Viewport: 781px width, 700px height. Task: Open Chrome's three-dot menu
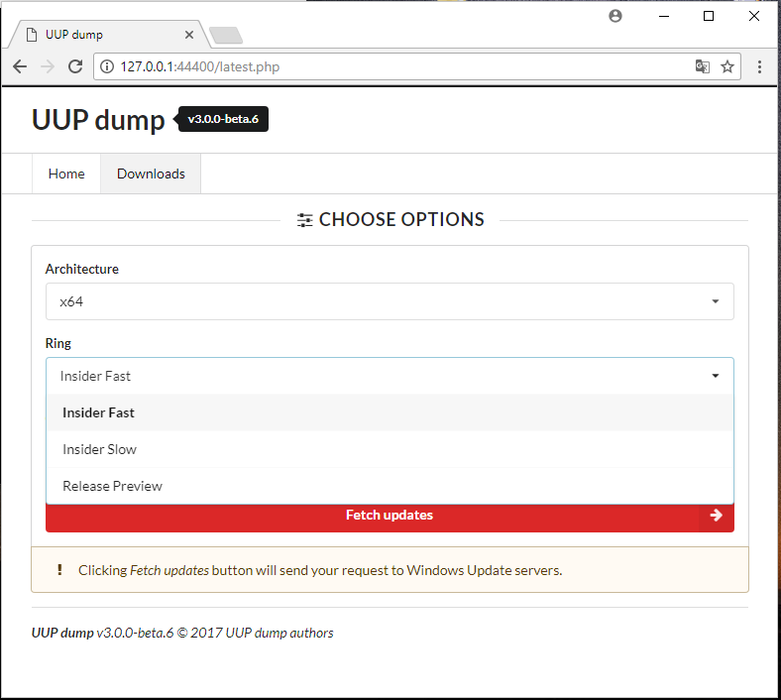(x=759, y=66)
